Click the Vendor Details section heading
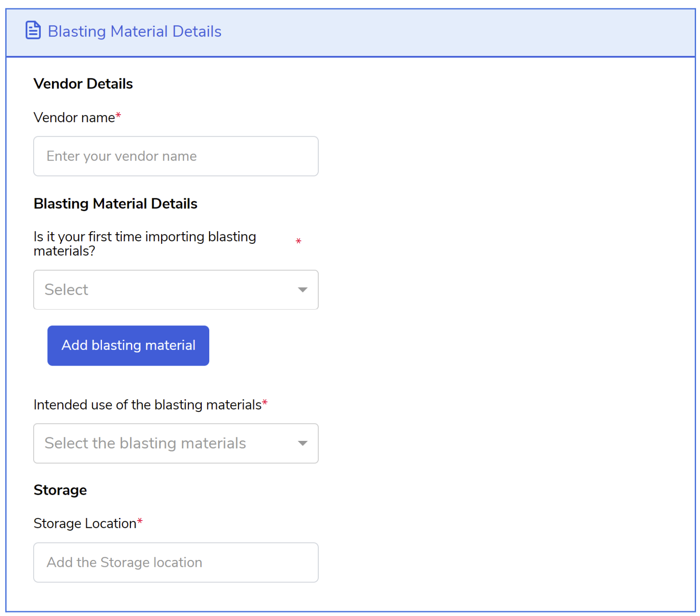This screenshot has height=616, width=700. point(83,84)
